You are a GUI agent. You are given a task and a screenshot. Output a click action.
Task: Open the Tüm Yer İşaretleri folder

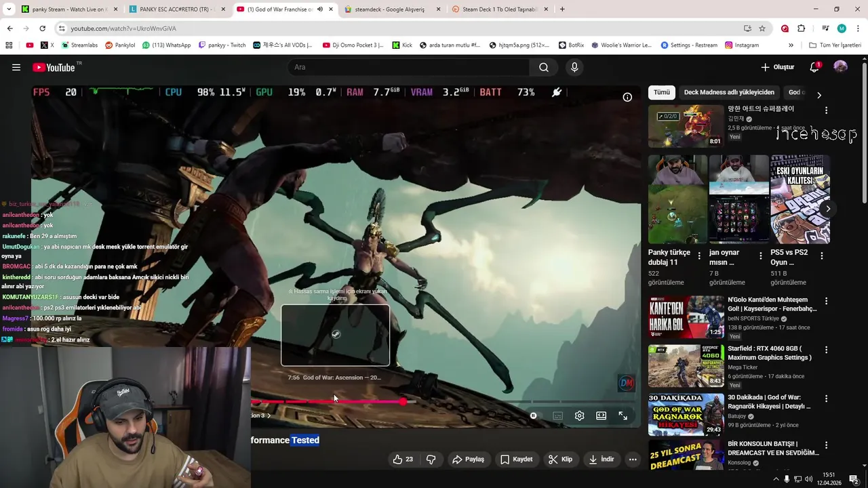click(x=835, y=45)
